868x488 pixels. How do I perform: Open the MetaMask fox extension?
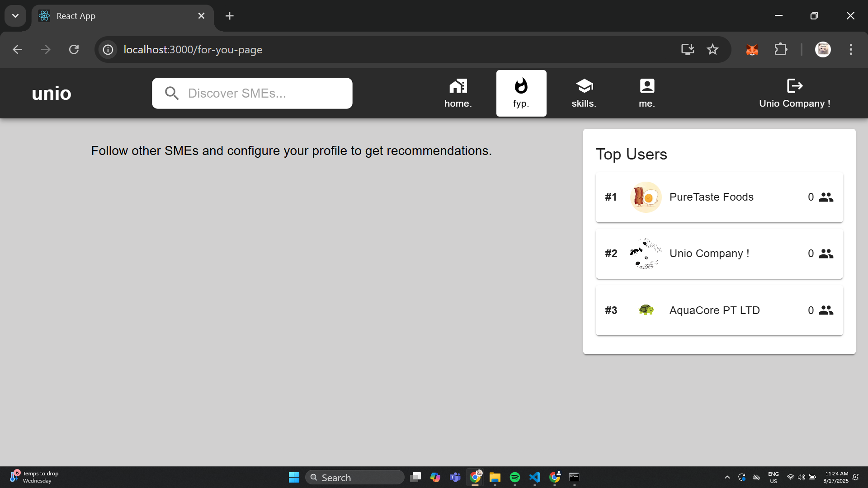(x=752, y=49)
